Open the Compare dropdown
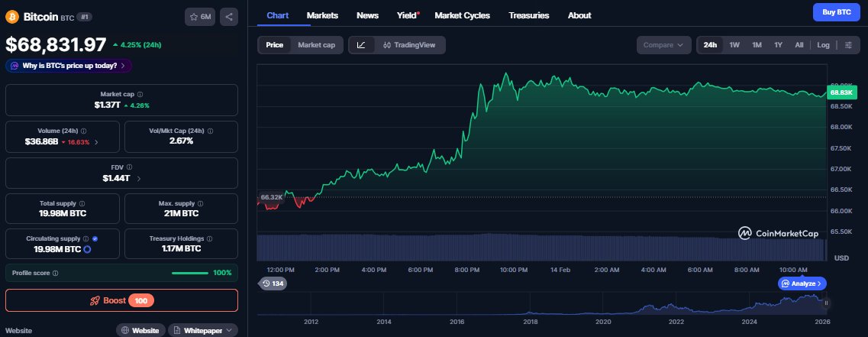The height and width of the screenshot is (337, 868). [x=663, y=45]
